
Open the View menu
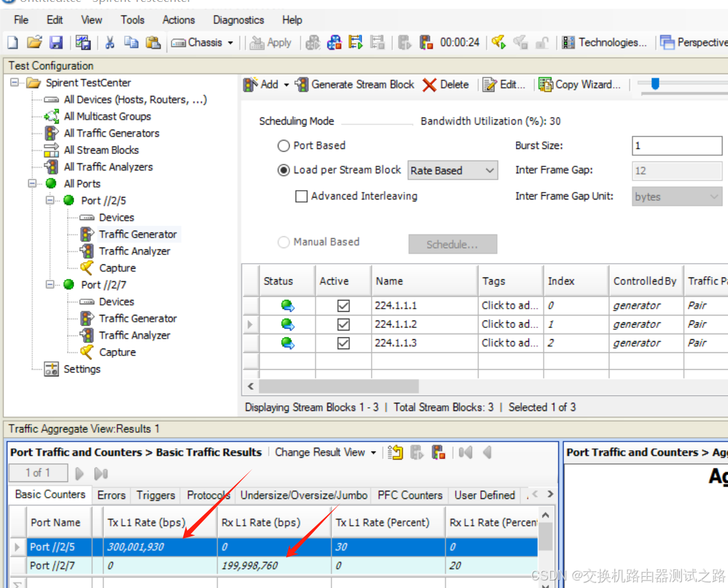[x=92, y=20]
